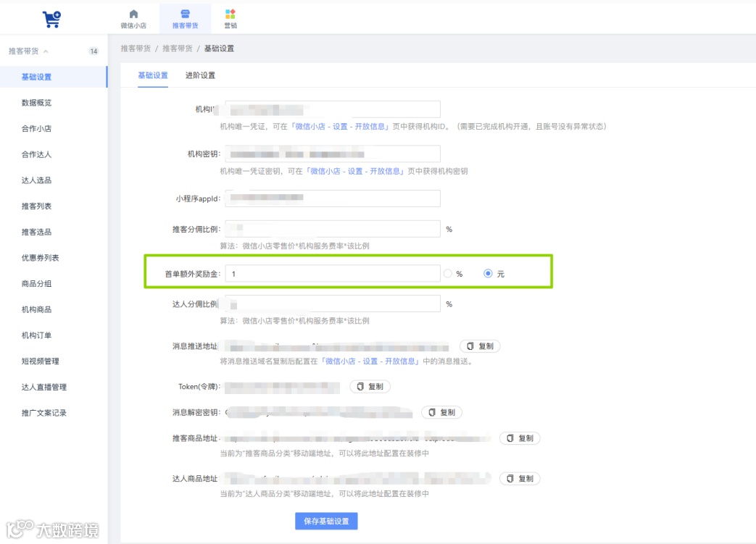The height and width of the screenshot is (544, 756).
Task: Switch to the 基础设置 tab
Action: click(153, 75)
